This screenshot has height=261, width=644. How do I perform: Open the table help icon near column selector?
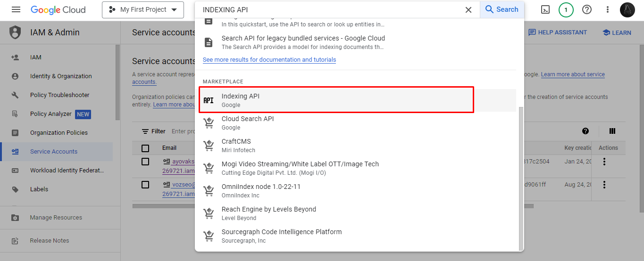[x=585, y=131]
